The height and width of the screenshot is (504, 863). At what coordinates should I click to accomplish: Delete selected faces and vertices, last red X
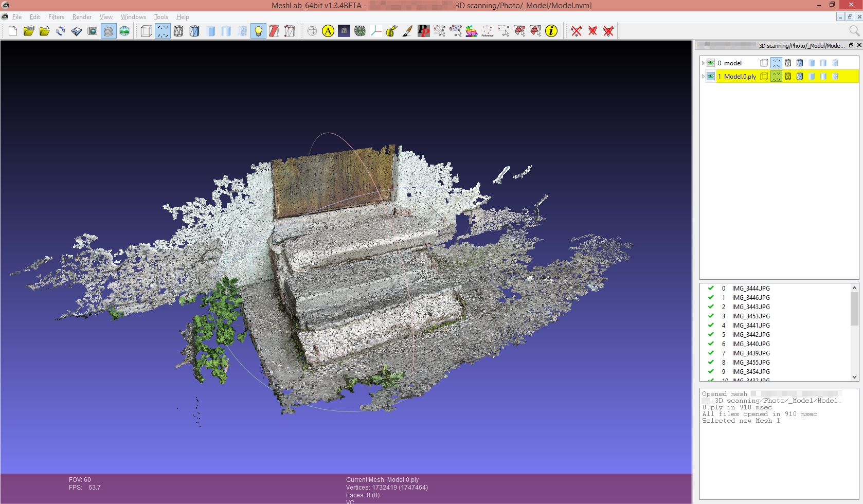(x=608, y=31)
